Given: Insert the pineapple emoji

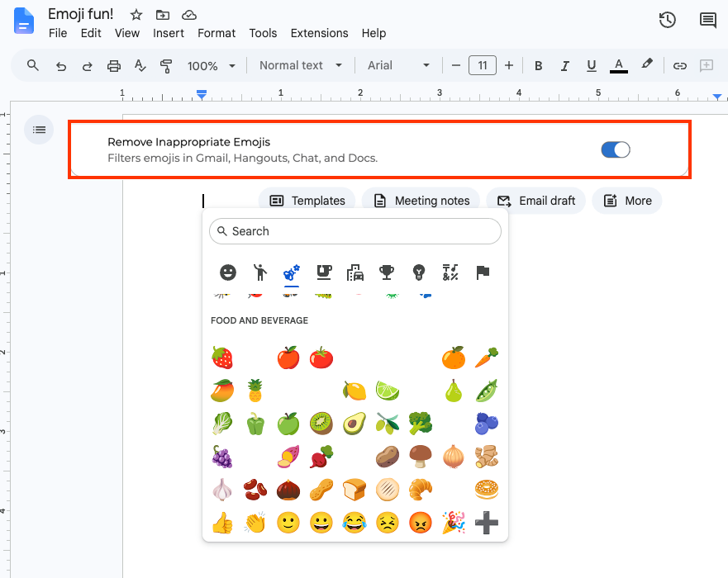Looking at the screenshot, I should (x=255, y=391).
